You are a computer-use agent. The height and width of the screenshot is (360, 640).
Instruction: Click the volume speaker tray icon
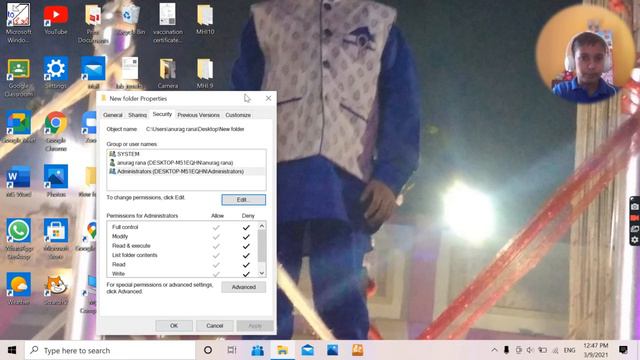click(x=530, y=350)
